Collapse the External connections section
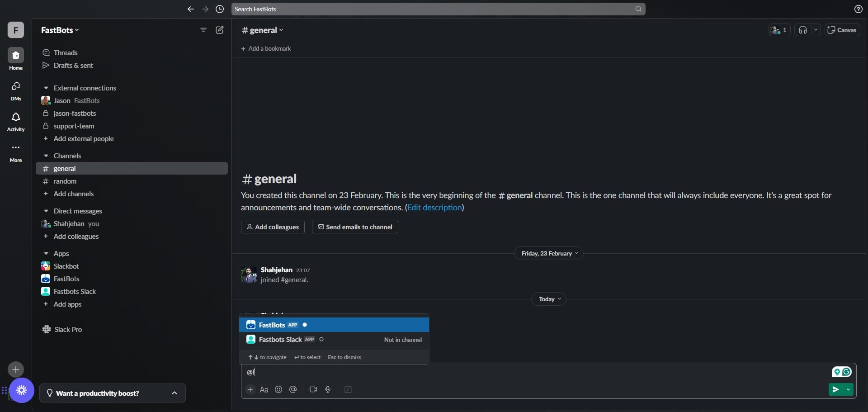Screen dimensions: 868x412 pos(46,88)
